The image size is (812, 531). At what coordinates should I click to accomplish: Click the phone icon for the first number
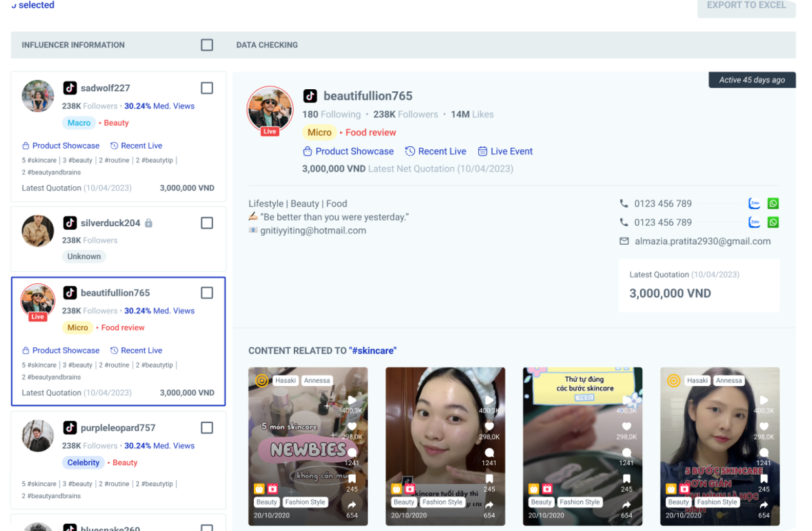point(624,204)
